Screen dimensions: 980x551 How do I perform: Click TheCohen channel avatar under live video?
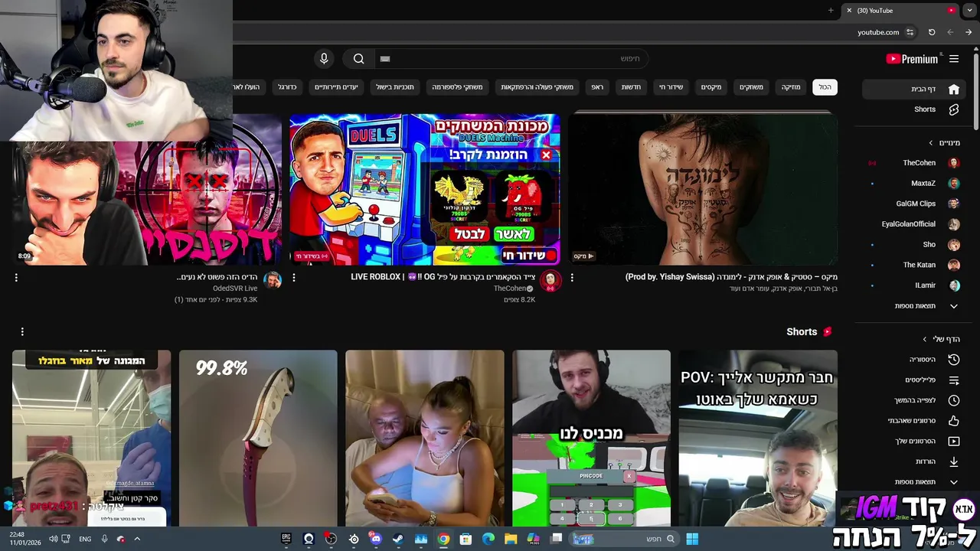pyautogui.click(x=550, y=281)
